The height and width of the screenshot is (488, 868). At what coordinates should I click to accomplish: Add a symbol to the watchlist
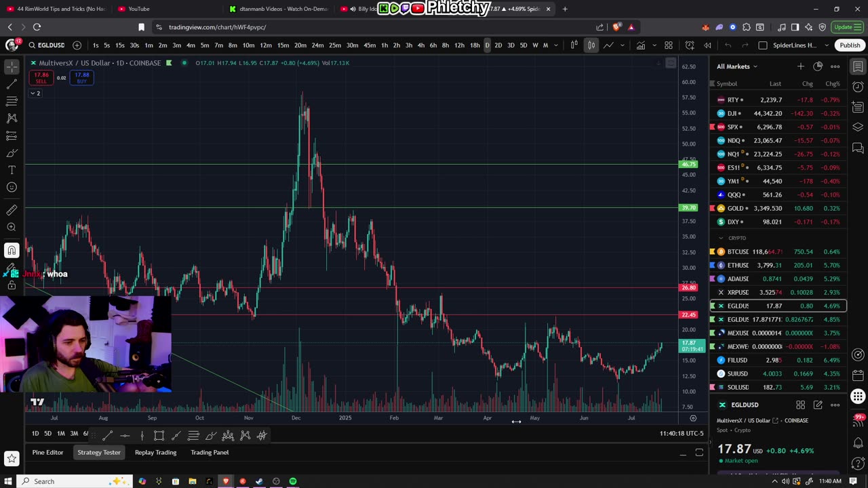point(801,66)
